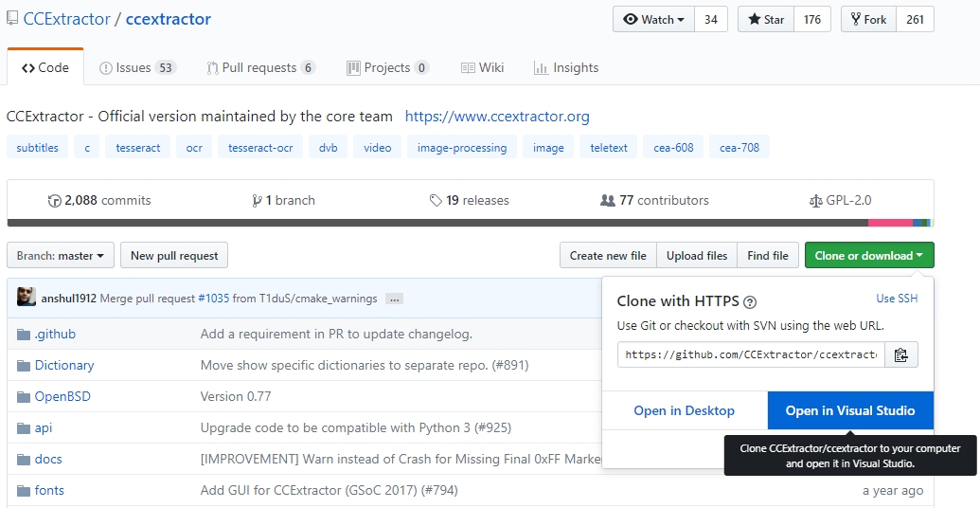View the 261 forks count
980x508 pixels.
point(915,19)
